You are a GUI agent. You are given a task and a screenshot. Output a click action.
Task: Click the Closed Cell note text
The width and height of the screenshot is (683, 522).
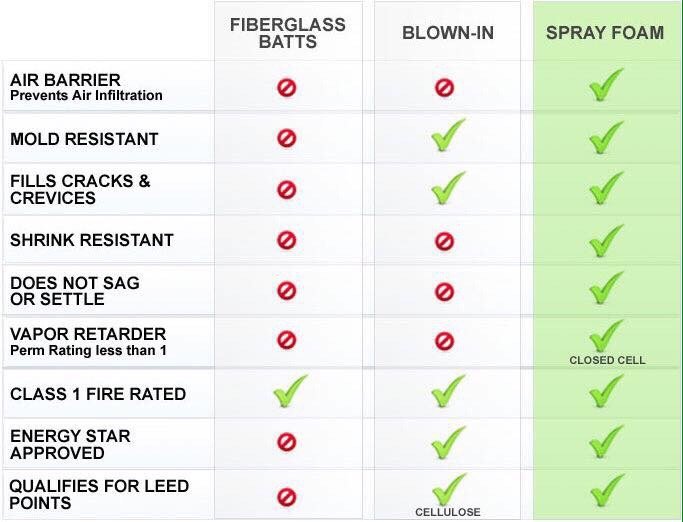(x=607, y=360)
